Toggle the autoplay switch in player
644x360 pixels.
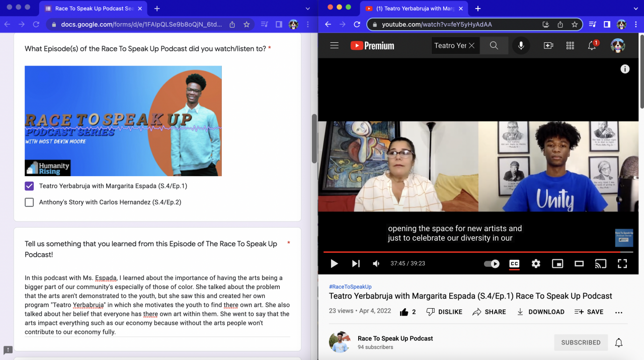tap(492, 264)
